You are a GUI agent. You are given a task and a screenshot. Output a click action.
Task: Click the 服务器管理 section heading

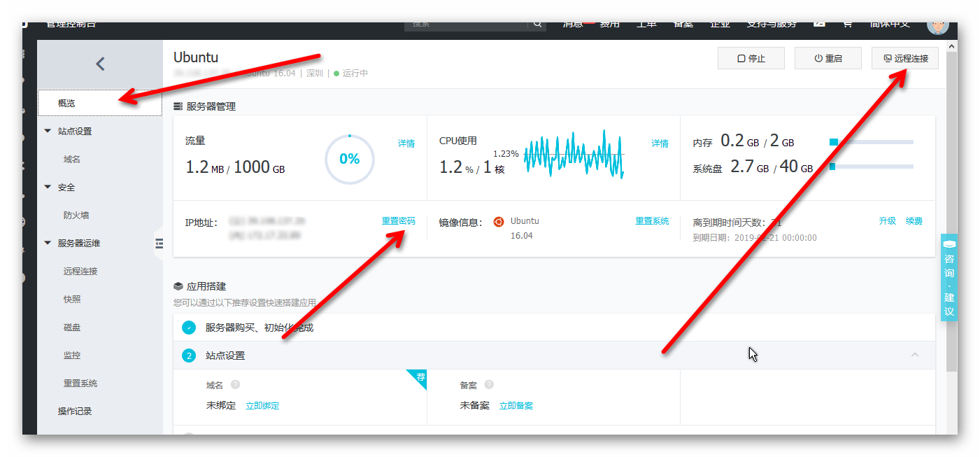(x=211, y=106)
